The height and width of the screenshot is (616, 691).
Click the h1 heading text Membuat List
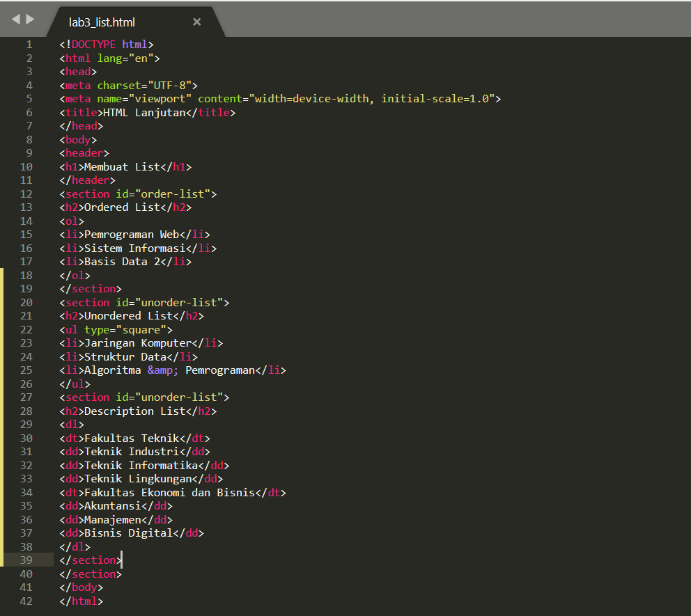click(x=121, y=166)
